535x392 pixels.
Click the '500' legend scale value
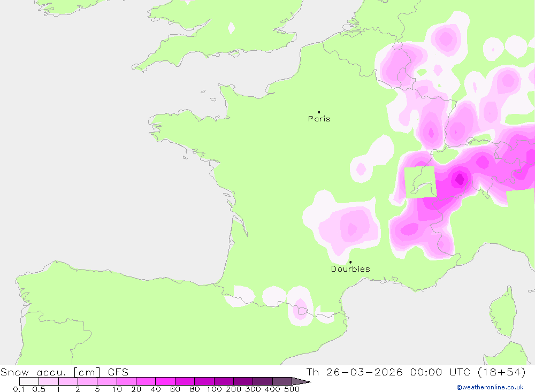[x=292, y=389]
